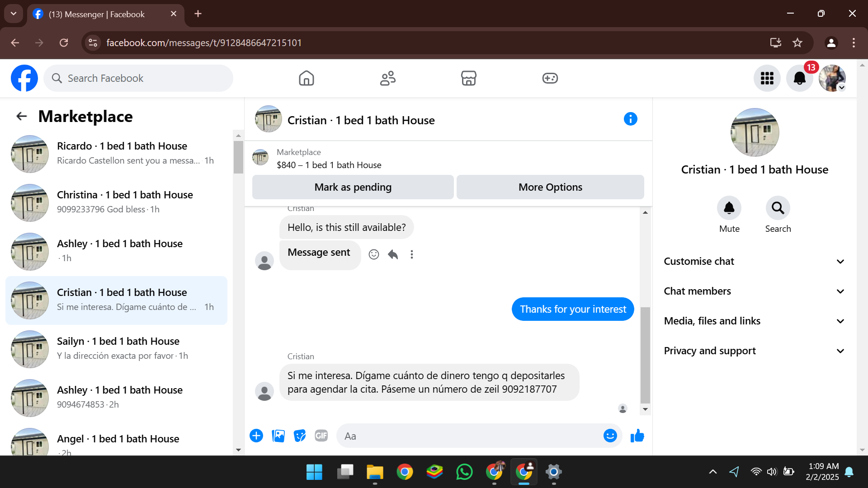Viewport: 868px width, 488px height.
Task: Open more options for 'Message sent'
Action: (411, 254)
